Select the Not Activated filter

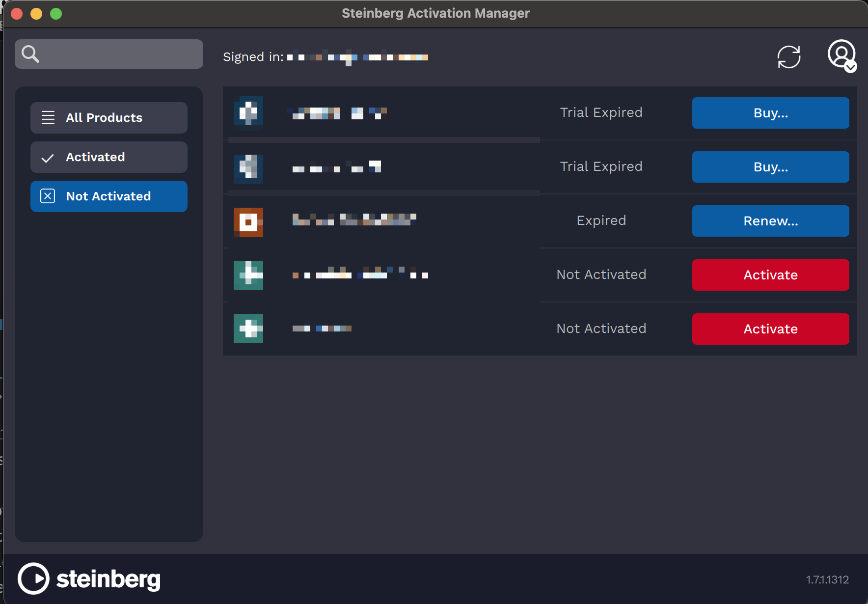click(109, 196)
